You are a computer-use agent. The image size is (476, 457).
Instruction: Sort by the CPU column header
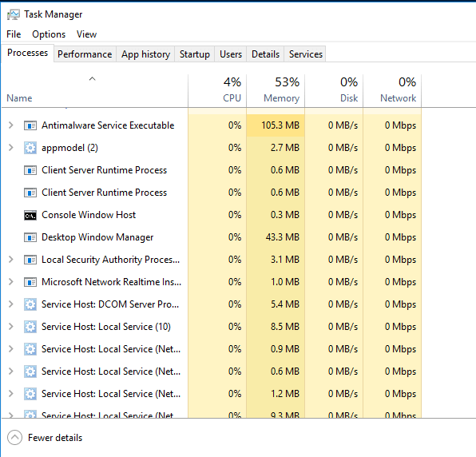[x=217, y=90]
